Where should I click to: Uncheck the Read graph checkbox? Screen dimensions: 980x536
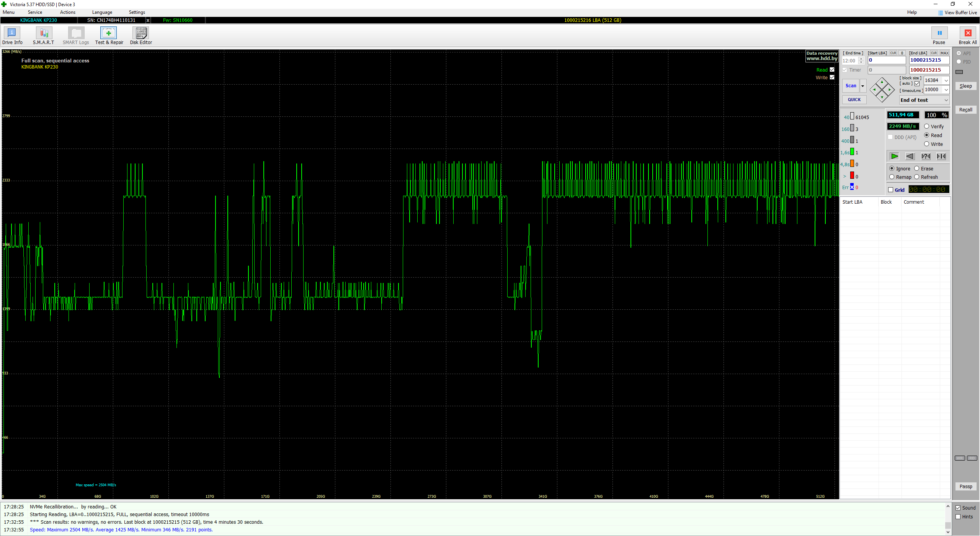point(832,70)
